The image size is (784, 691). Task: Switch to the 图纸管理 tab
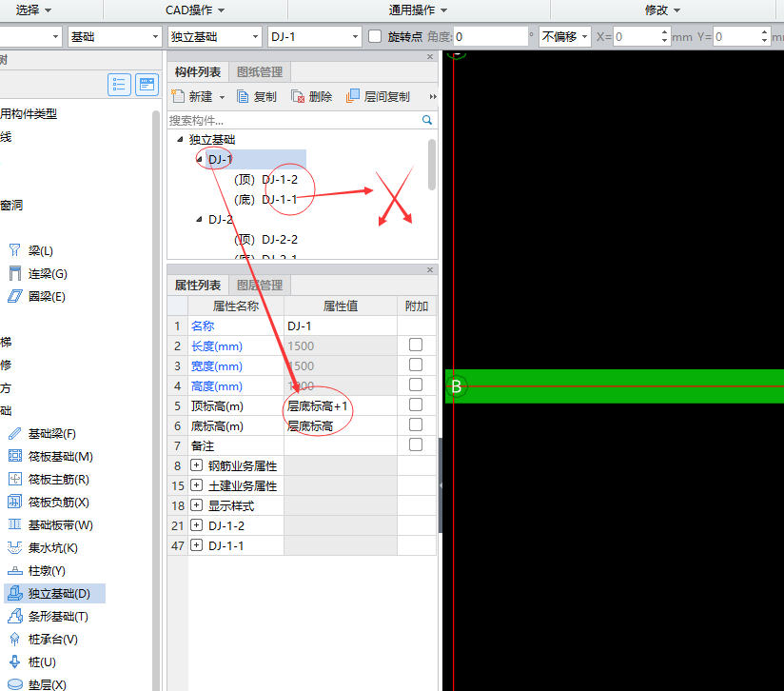pyautogui.click(x=260, y=72)
